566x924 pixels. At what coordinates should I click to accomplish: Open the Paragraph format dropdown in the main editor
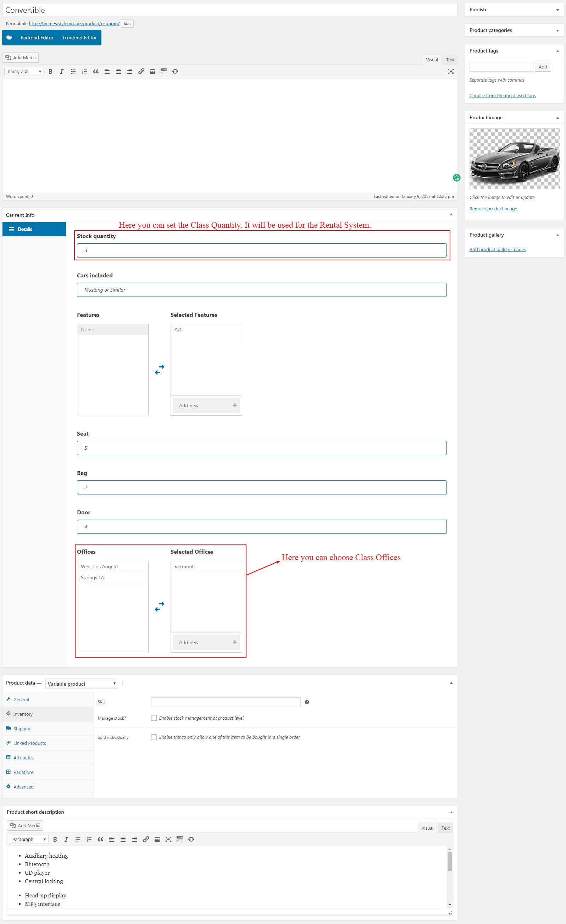(x=24, y=72)
